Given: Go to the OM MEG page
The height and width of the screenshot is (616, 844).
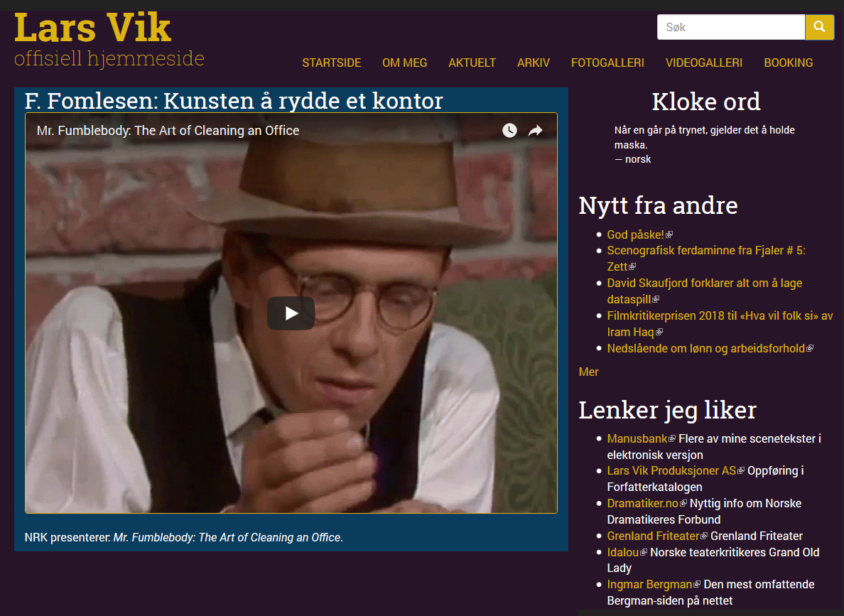Looking at the screenshot, I should click(x=405, y=63).
